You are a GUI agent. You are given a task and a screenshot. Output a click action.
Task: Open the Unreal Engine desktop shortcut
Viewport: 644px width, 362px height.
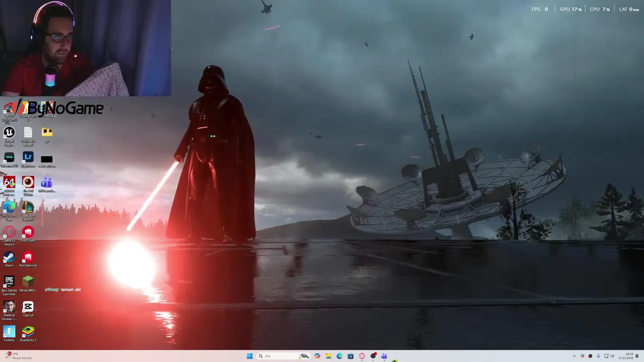point(9,136)
